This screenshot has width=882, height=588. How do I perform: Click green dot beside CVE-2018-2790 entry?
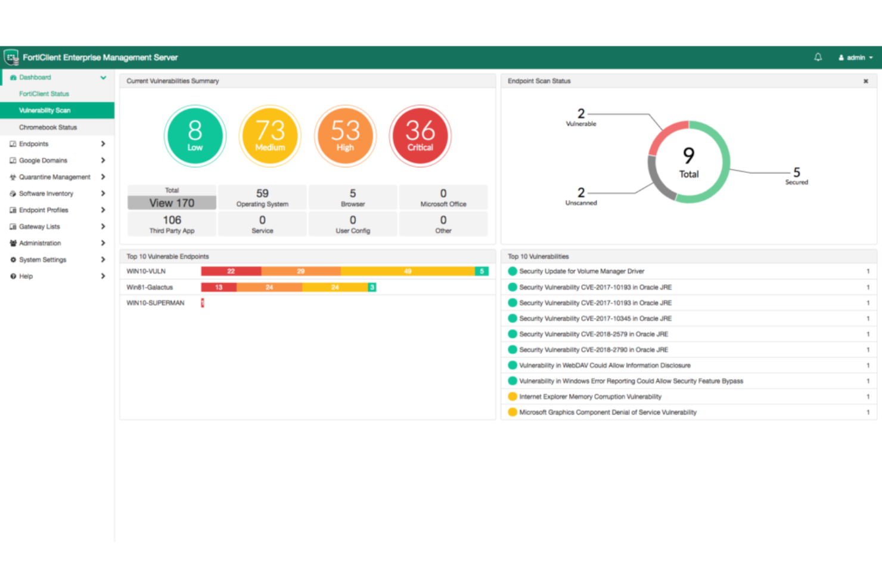tap(512, 350)
